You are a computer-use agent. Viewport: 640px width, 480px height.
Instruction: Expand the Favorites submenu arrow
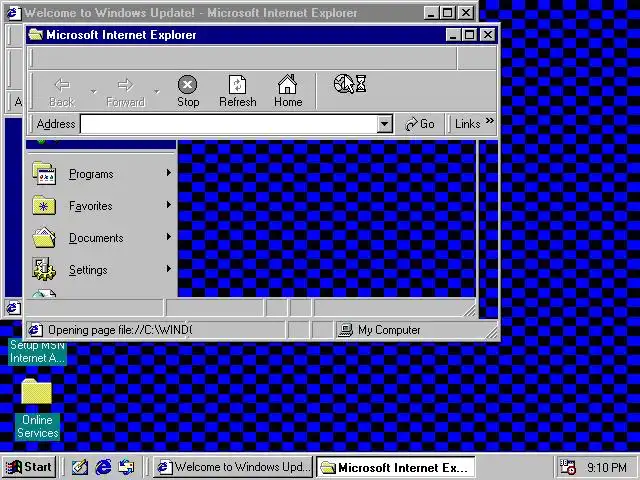(169, 205)
